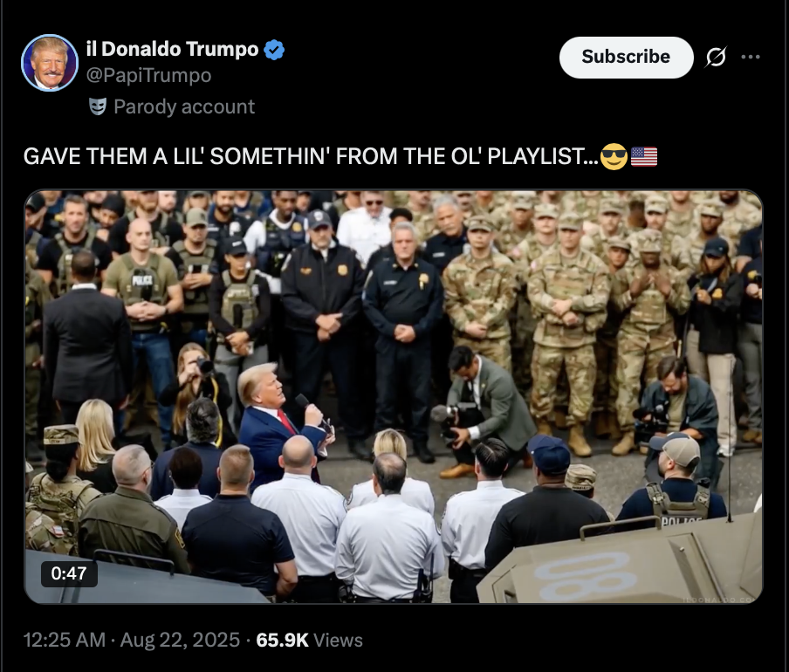Open the il Donaldo Trumpo profile avatar
The height and width of the screenshot is (672, 789).
(50, 63)
